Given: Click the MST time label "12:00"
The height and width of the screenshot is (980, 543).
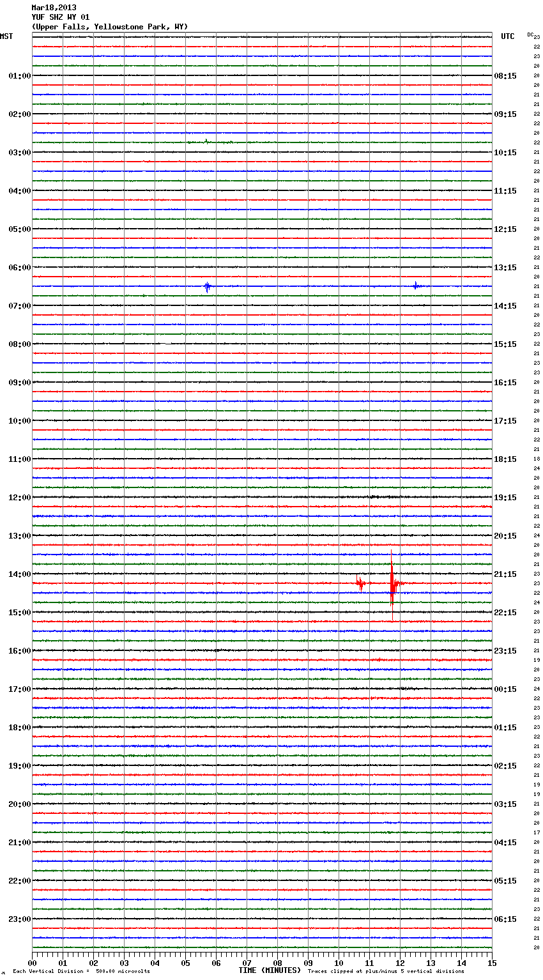Looking at the screenshot, I should (20, 498).
